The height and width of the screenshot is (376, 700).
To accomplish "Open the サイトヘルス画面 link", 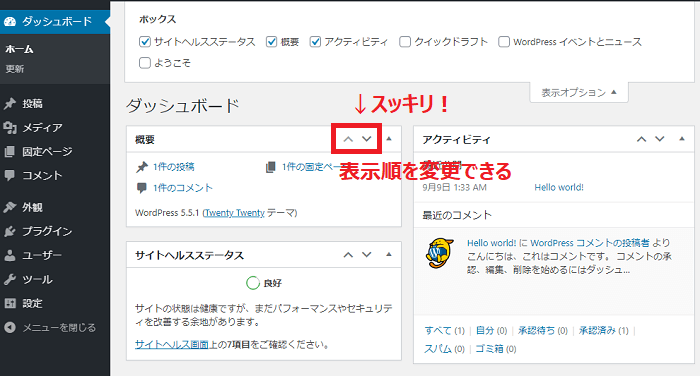I will point(171,345).
